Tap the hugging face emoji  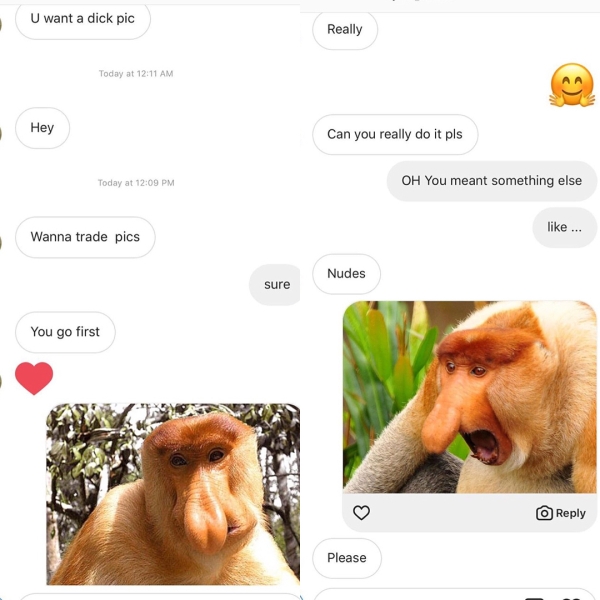(572, 85)
